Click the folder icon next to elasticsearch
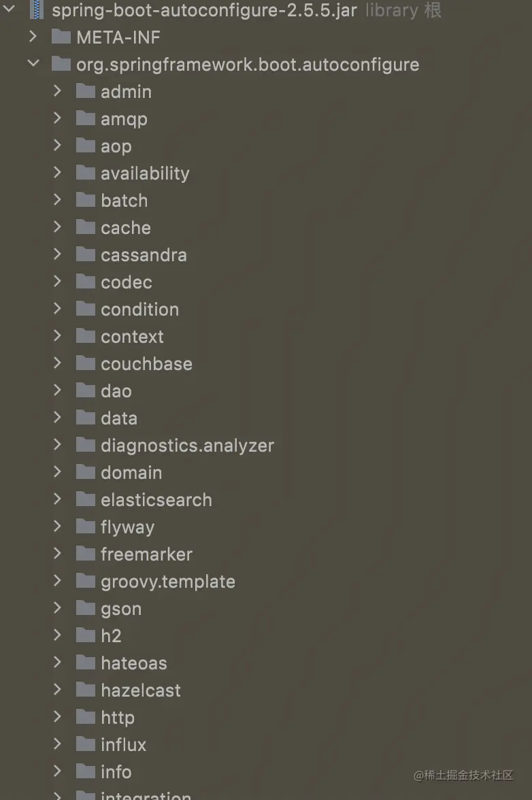 pyautogui.click(x=86, y=499)
